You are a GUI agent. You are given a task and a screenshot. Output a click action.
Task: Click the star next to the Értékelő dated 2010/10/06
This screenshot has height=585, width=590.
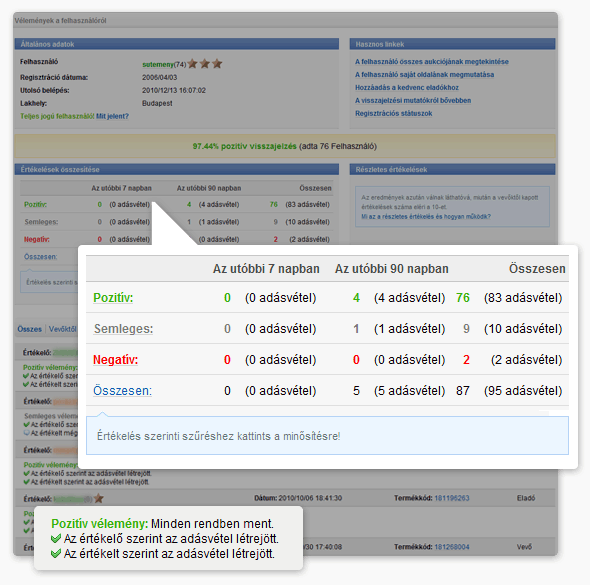tap(99, 498)
